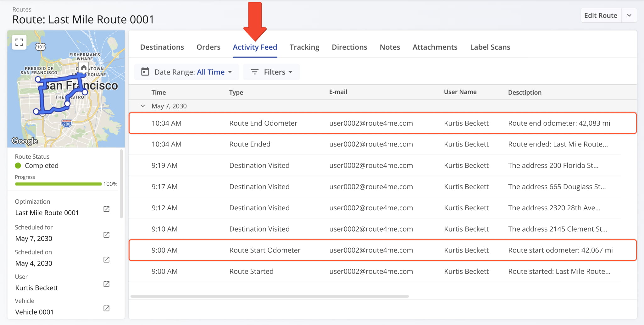Open the Scheduled for May 7 external link
The height and width of the screenshot is (325, 644).
point(106,234)
